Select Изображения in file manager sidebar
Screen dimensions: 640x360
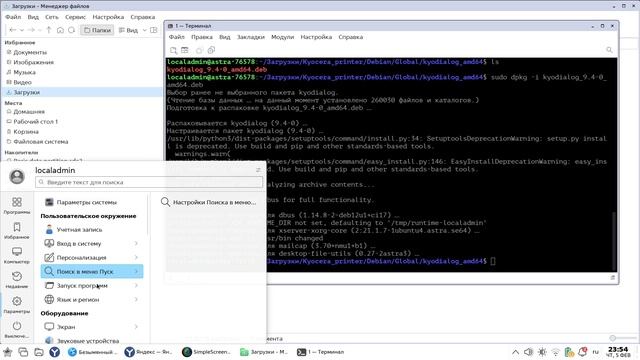click(30, 62)
